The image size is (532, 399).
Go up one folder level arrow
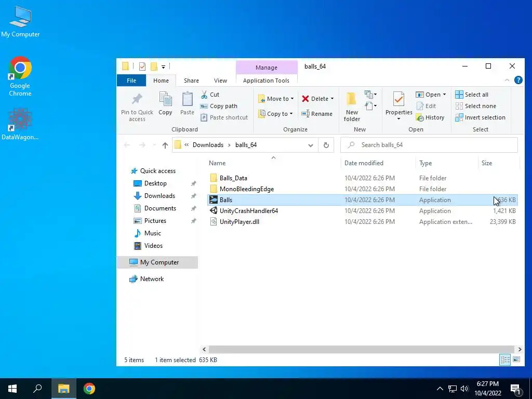coord(165,145)
